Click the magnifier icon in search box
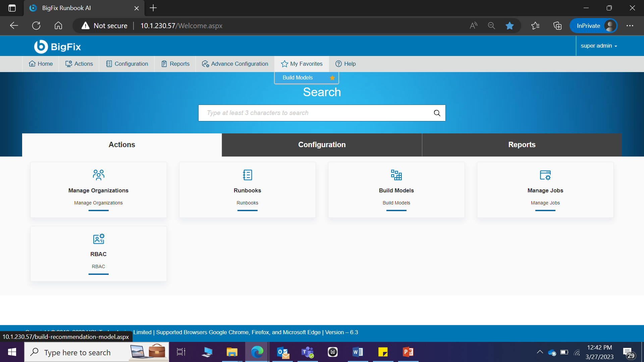The height and width of the screenshot is (362, 644). [x=437, y=113]
